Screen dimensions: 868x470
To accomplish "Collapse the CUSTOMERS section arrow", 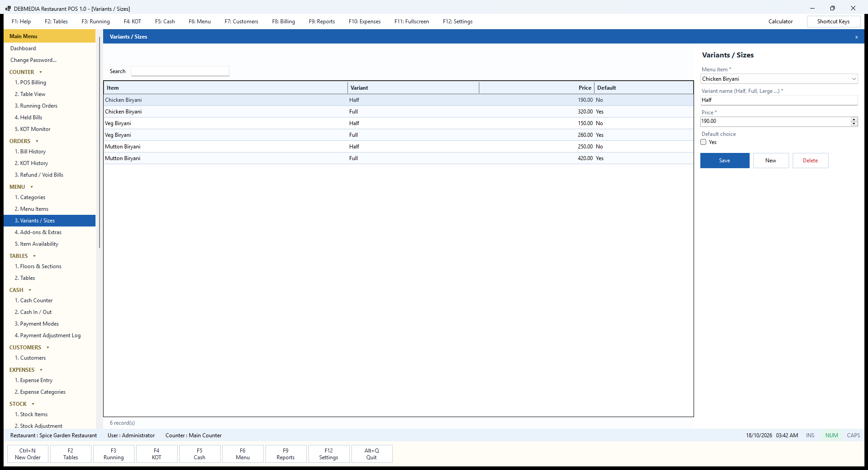I will 48,348.
